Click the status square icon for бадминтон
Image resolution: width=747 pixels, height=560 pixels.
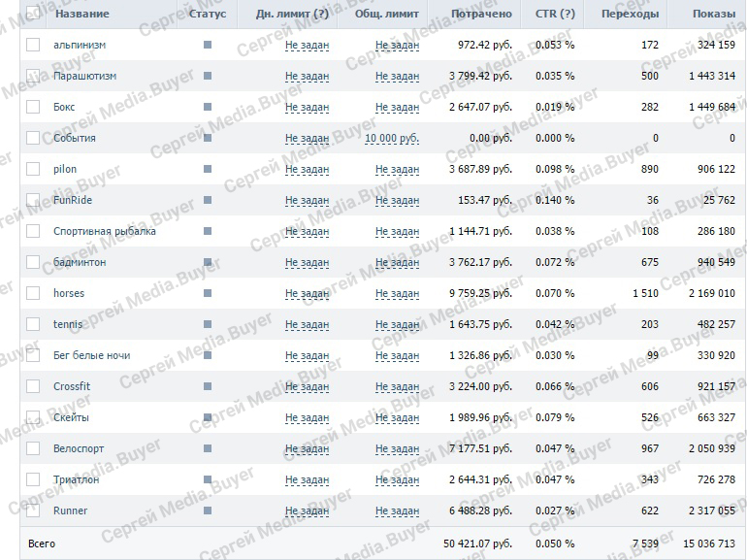[x=208, y=262]
